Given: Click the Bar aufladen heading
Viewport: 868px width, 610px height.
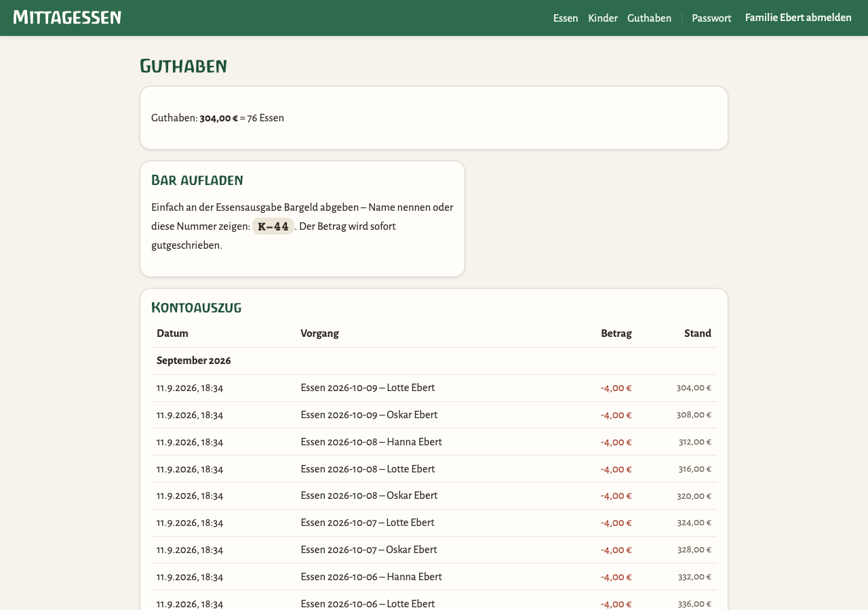Looking at the screenshot, I should (x=197, y=180).
